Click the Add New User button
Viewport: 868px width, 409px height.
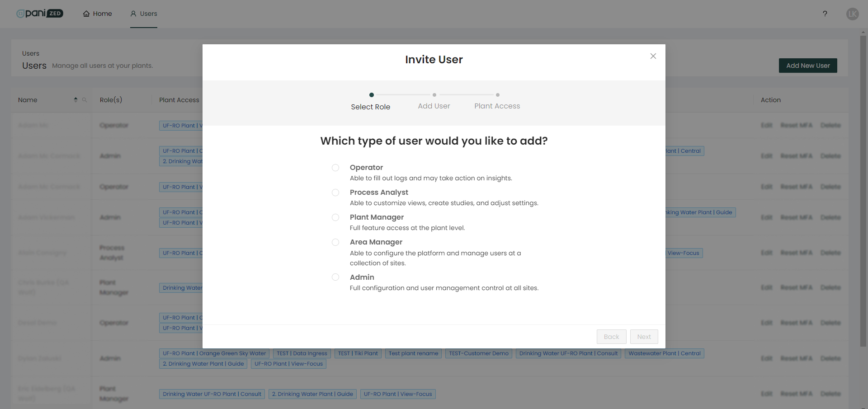[808, 66]
